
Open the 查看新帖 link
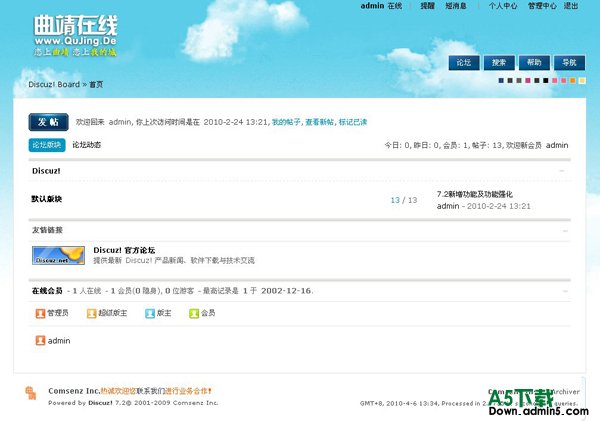(x=319, y=122)
